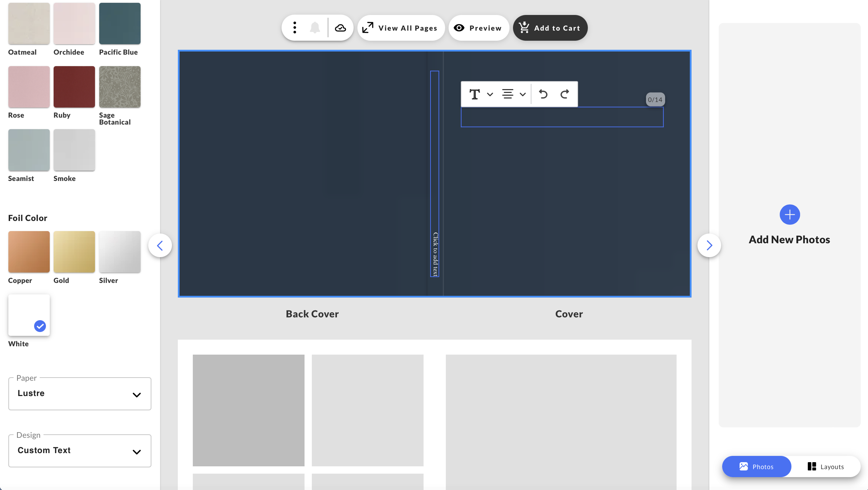Click the left page navigation arrow

coord(160,245)
